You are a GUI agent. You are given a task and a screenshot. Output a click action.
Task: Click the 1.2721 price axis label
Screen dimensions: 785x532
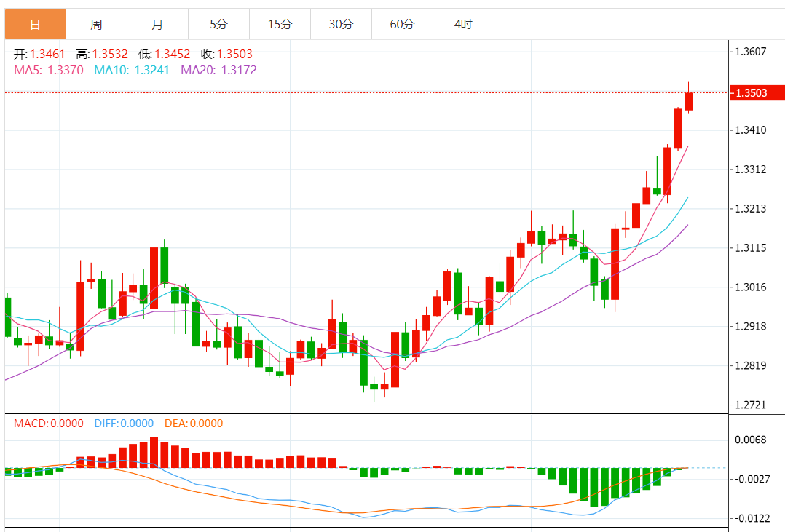[751, 405]
